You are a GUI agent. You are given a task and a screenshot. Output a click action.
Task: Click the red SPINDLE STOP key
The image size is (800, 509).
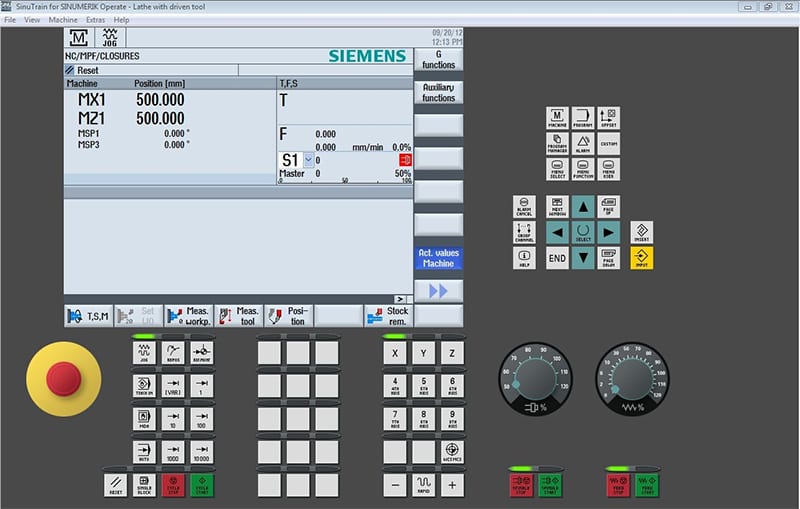pyautogui.click(x=521, y=485)
